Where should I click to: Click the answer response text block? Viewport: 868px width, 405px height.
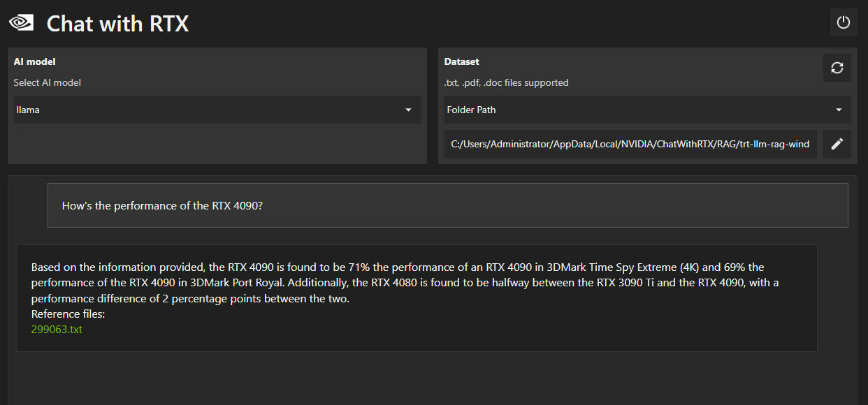coord(417,297)
